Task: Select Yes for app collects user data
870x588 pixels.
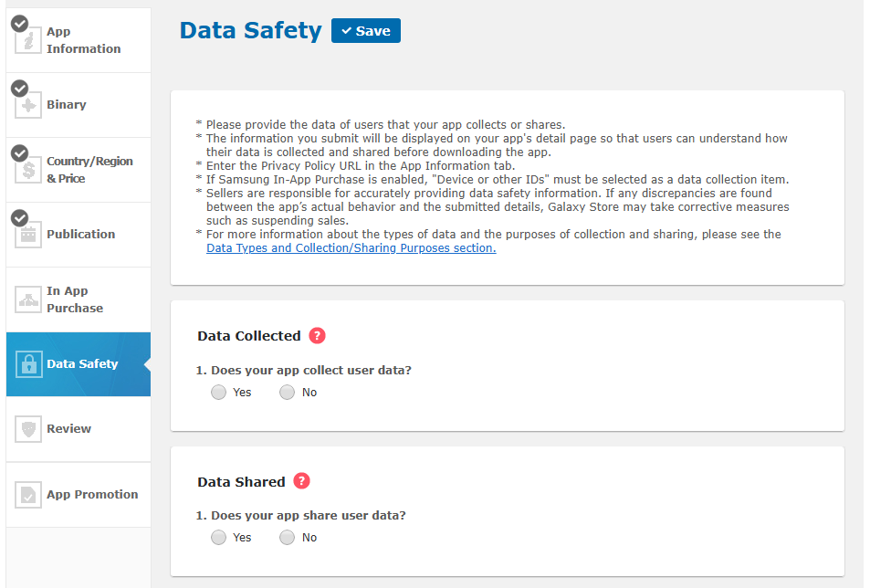Action: coord(218,393)
